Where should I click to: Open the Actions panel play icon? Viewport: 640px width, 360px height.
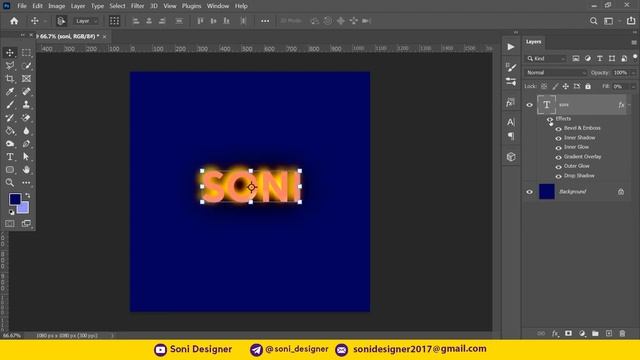511,47
